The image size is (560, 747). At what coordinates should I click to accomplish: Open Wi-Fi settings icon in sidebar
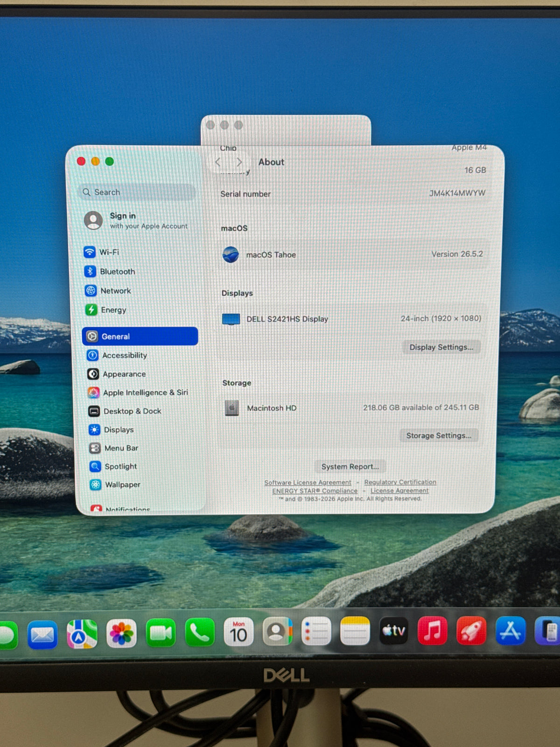(90, 252)
